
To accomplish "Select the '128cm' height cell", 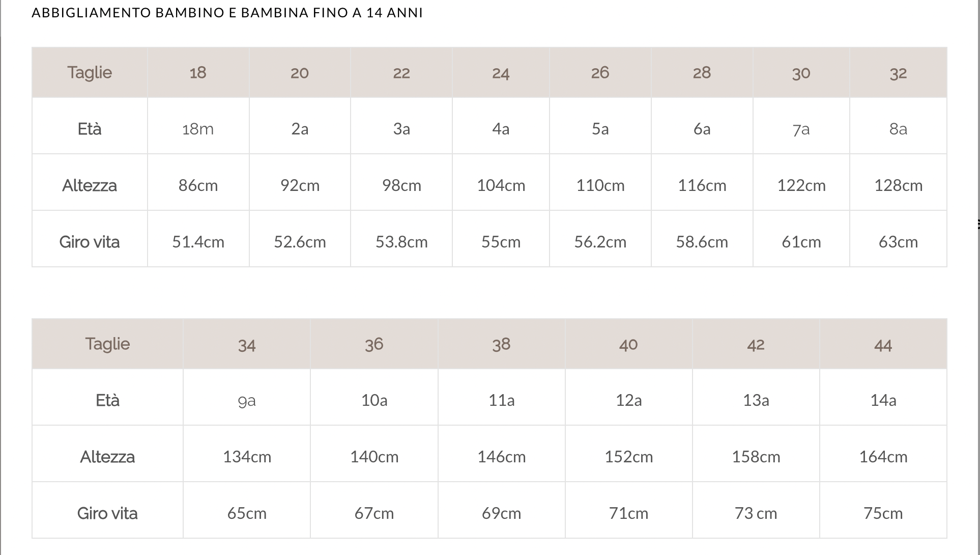I will click(898, 186).
